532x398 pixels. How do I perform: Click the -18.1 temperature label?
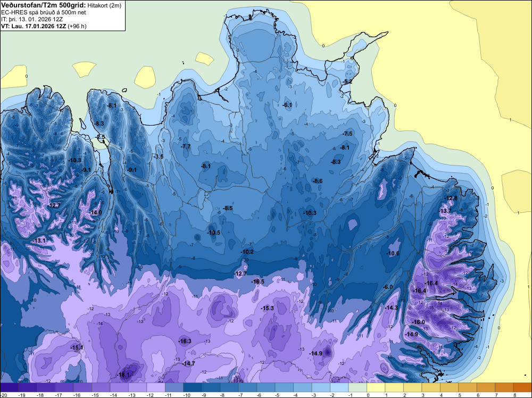(123, 375)
